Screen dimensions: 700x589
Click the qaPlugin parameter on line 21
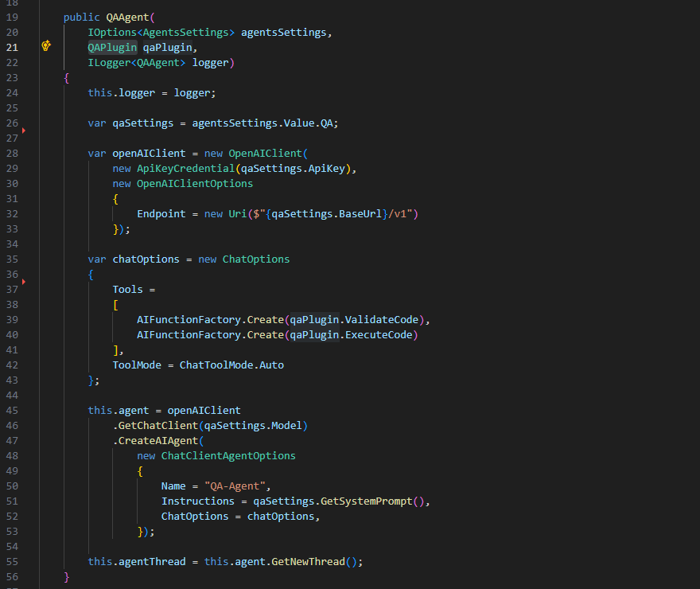pyautogui.click(x=167, y=47)
